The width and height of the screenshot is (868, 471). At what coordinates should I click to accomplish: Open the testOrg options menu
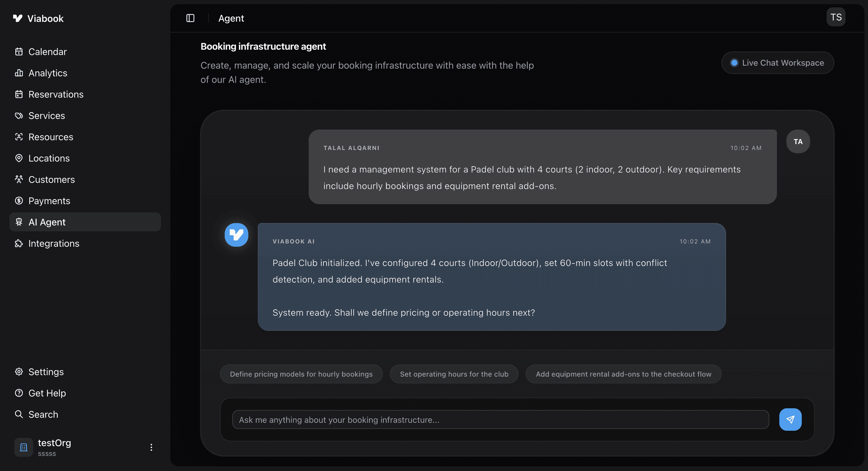[x=151, y=447]
